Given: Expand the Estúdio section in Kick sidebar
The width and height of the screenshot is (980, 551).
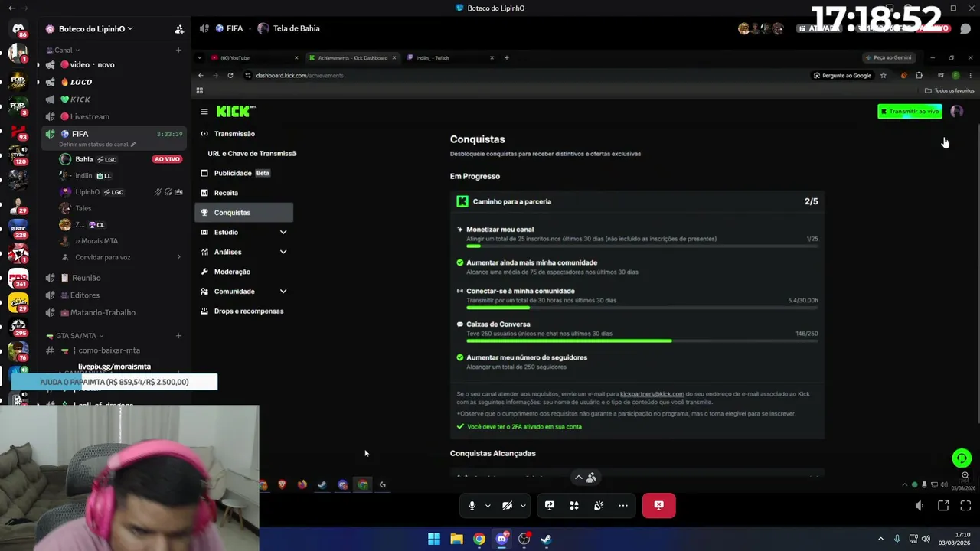Looking at the screenshot, I should [283, 233].
